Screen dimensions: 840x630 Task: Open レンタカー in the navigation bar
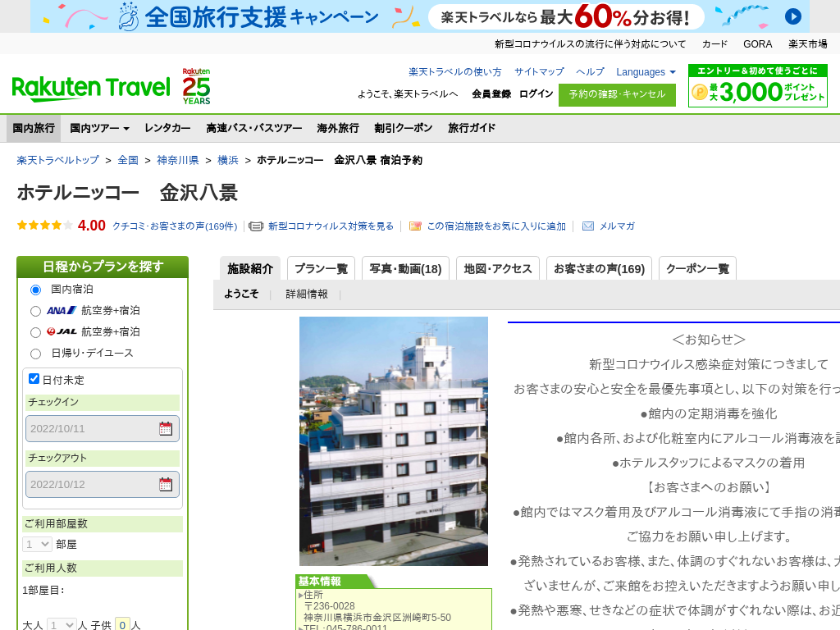click(x=167, y=128)
